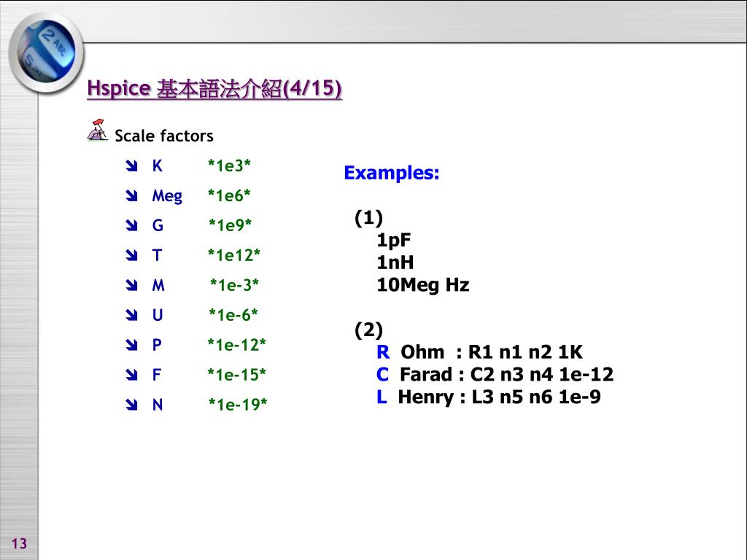Select the scale factor letter 'F'
Viewport: 747px width, 560px height.
[x=157, y=375]
